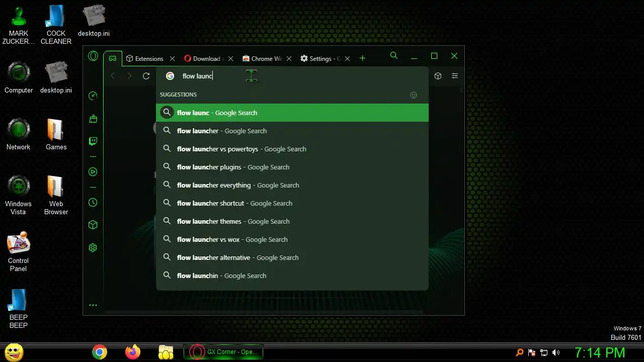
Task: Launch Chrome from the taskbar
Action: [100, 352]
